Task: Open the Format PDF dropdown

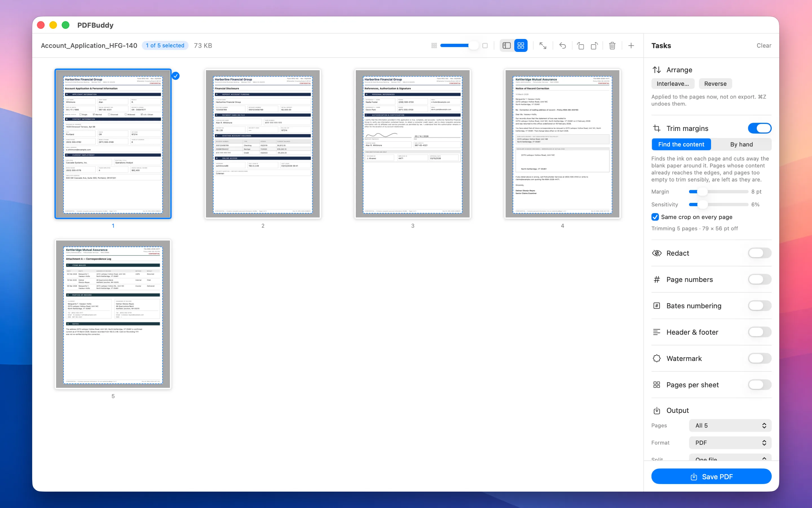Action: 730,443
